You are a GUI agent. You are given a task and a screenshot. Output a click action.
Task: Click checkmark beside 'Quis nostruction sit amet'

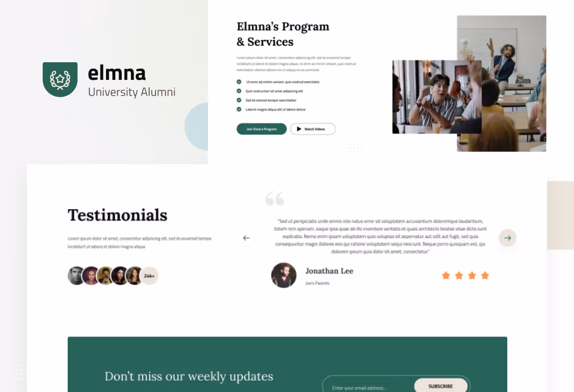(239, 91)
